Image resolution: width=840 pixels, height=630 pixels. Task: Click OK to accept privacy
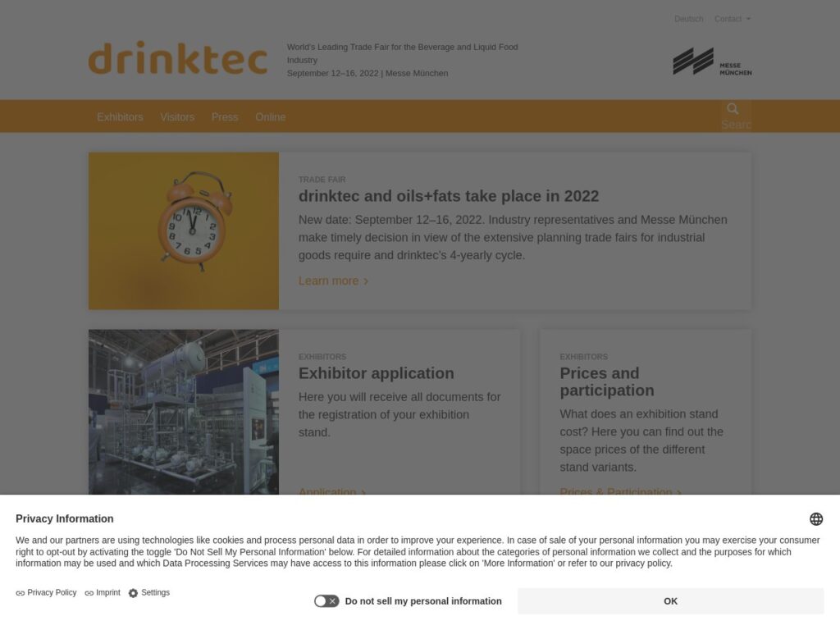pyautogui.click(x=671, y=601)
